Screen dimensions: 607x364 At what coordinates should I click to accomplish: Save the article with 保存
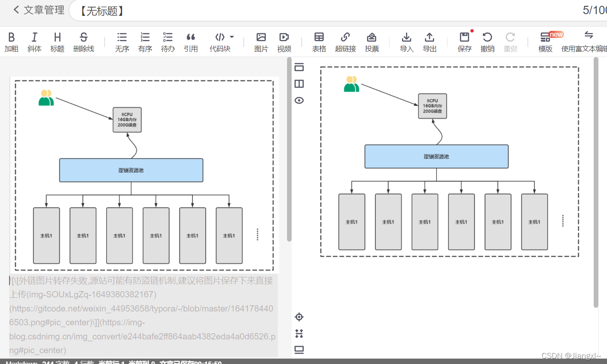click(x=465, y=42)
